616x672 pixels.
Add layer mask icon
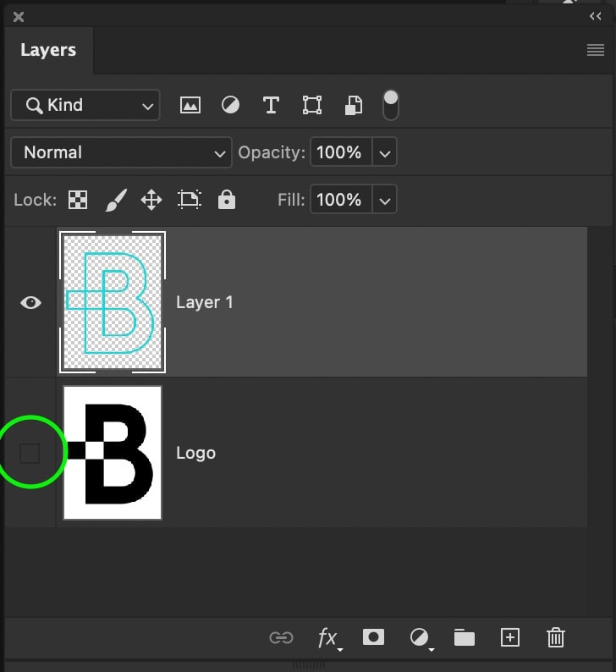pos(373,637)
